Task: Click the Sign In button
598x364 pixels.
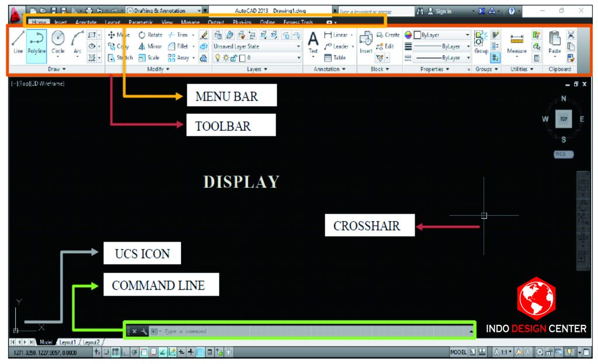Action: click(439, 12)
